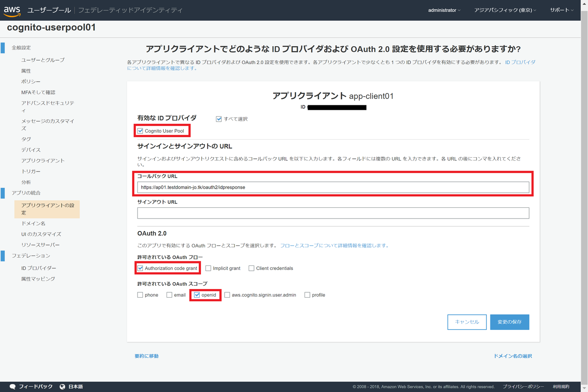The image size is (588, 392).
Task: Open ID プロバイダー in the sidebar
Action: pyautogui.click(x=39, y=268)
